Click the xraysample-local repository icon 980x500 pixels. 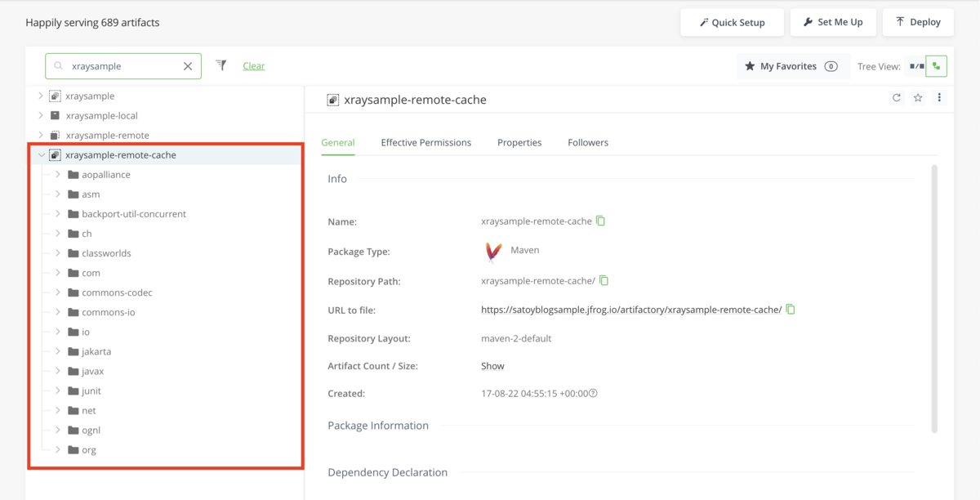tap(56, 116)
